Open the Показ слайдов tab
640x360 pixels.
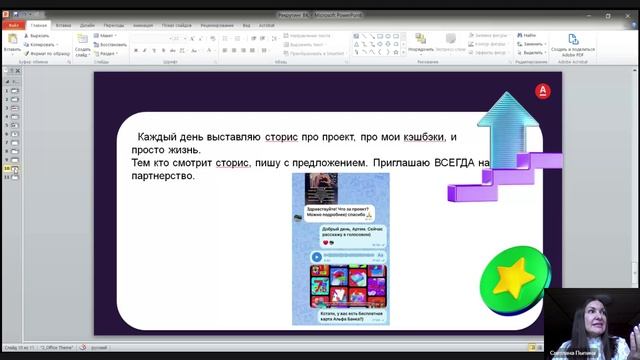(176, 25)
